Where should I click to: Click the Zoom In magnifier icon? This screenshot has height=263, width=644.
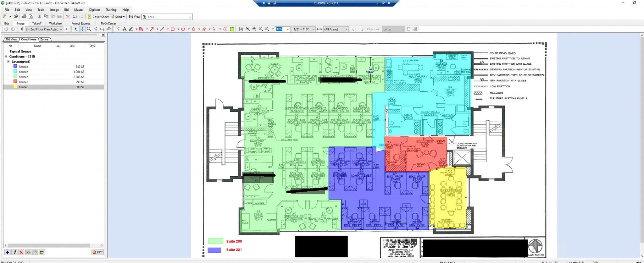[x=248, y=29]
